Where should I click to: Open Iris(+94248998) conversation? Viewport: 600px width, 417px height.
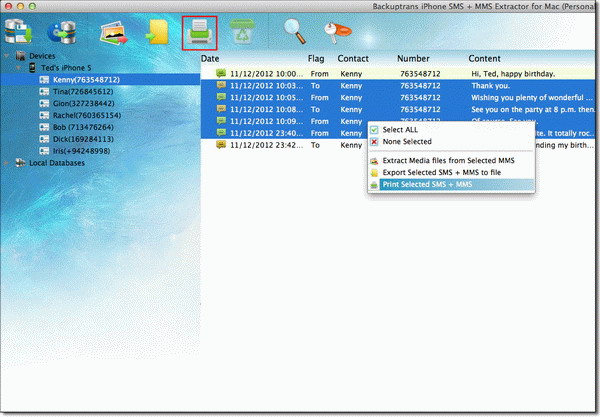pyautogui.click(x=81, y=151)
